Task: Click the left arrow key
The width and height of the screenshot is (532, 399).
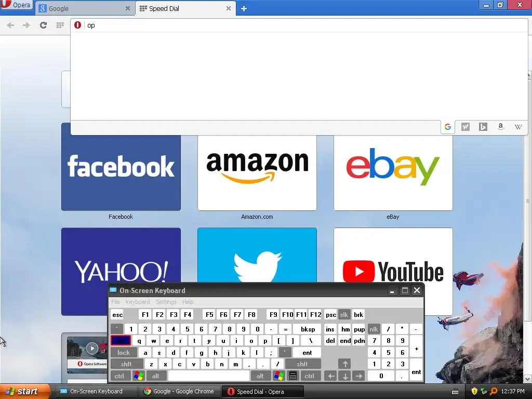Action: [331, 376]
